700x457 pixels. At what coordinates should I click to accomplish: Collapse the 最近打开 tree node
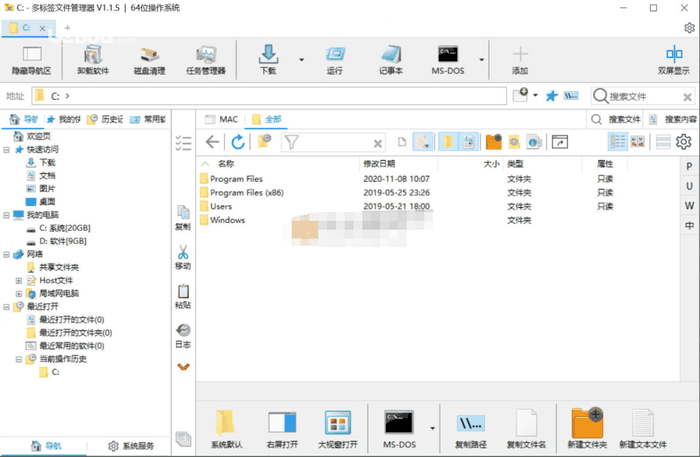tap(6, 307)
